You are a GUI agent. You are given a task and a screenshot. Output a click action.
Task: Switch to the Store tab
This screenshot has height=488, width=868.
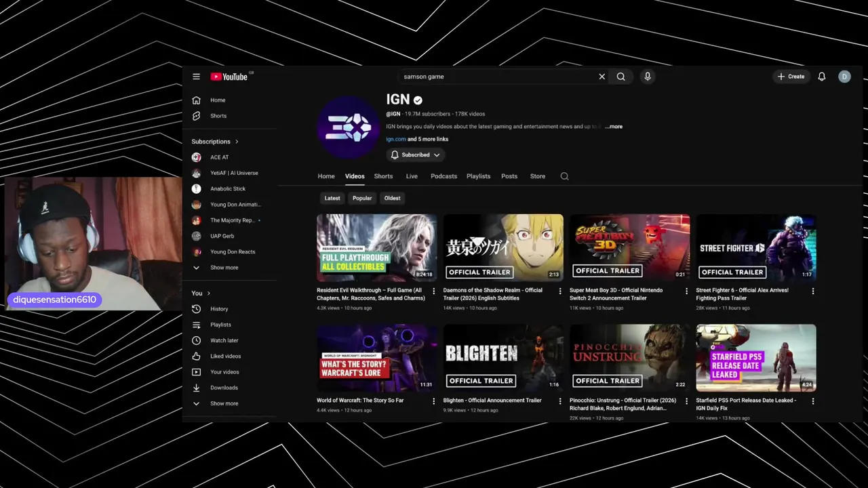[x=538, y=176]
